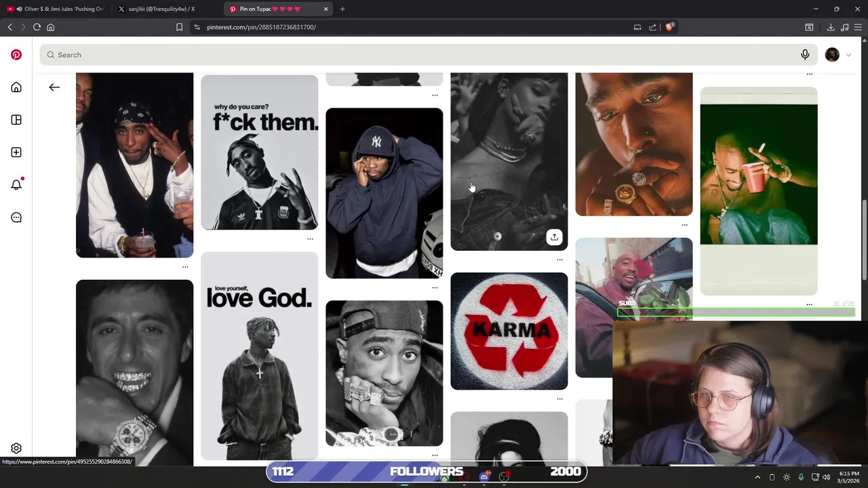This screenshot has height=488, width=868.
Task: Click the share icon on the hovered pin
Action: click(x=555, y=237)
